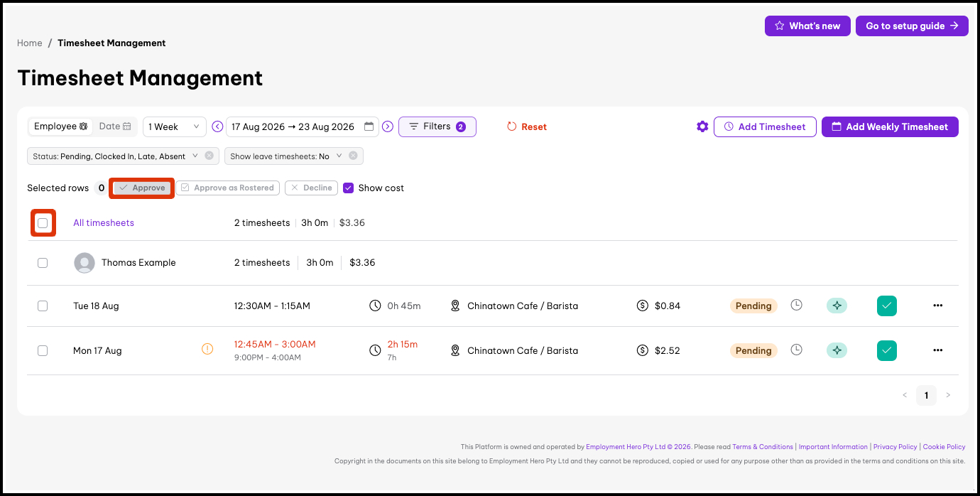This screenshot has width=980, height=496.
Task: Click AI sparkle icon for Mon 17 Aug
Action: click(x=837, y=350)
